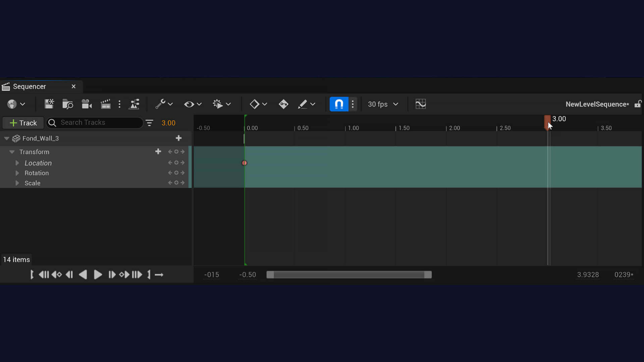Collapse the Fond_Wall_3 track

(6, 138)
